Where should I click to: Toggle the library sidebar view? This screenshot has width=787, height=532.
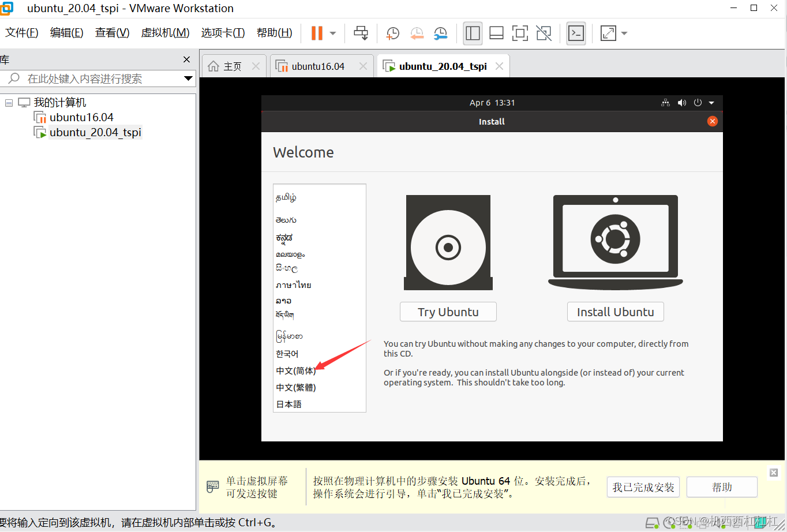(473, 33)
